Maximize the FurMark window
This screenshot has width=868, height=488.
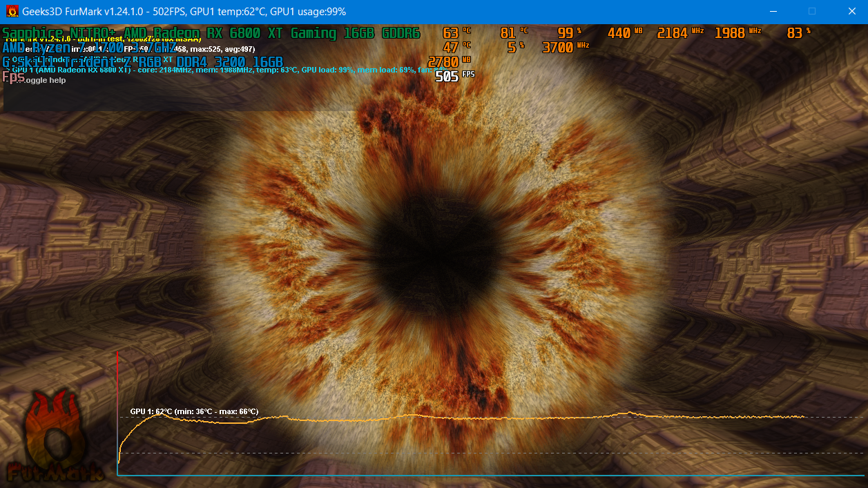[812, 12]
